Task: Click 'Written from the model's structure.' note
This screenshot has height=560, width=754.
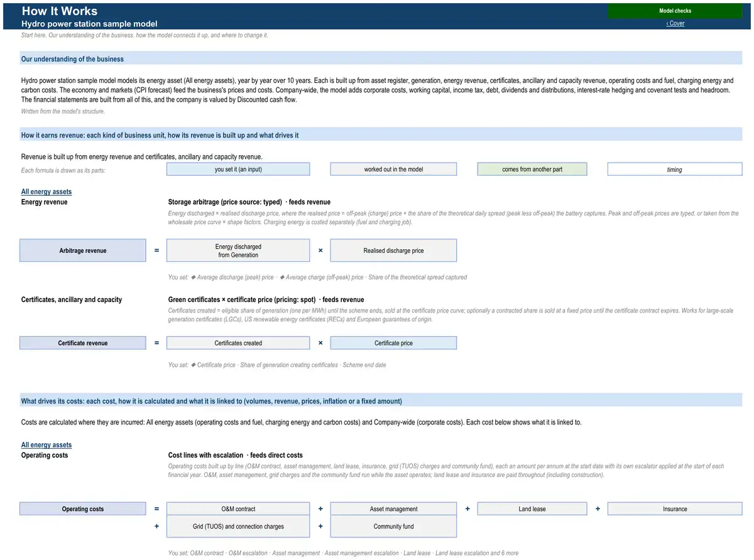Action: [63, 112]
